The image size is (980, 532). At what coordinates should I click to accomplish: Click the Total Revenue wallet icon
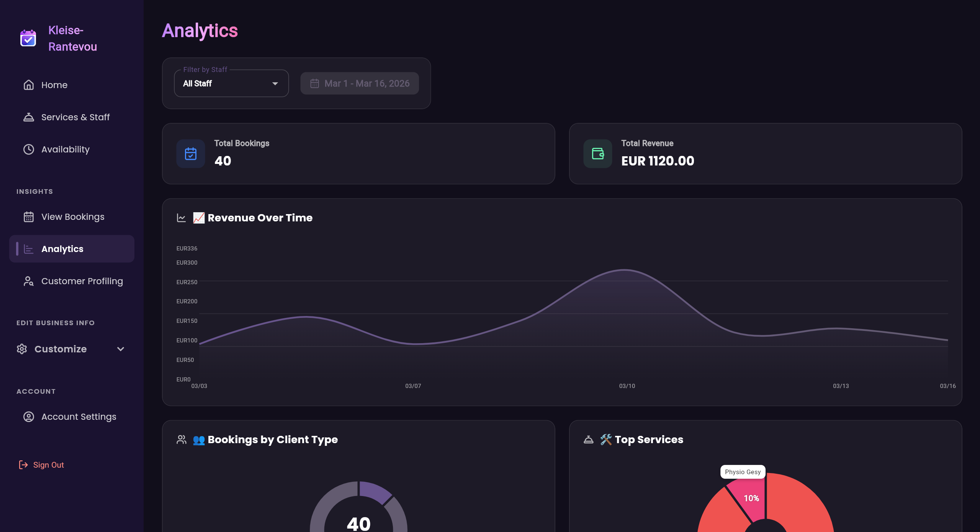pos(598,154)
